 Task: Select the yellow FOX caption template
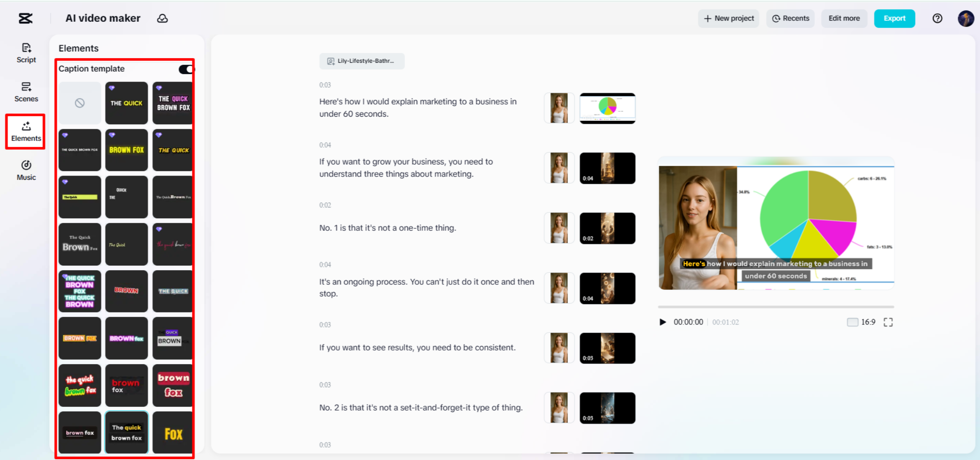click(x=172, y=432)
